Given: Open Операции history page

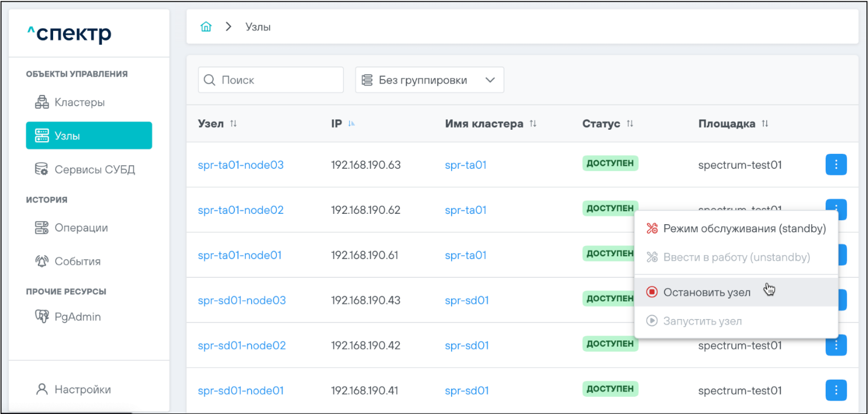Looking at the screenshot, I should (81, 228).
